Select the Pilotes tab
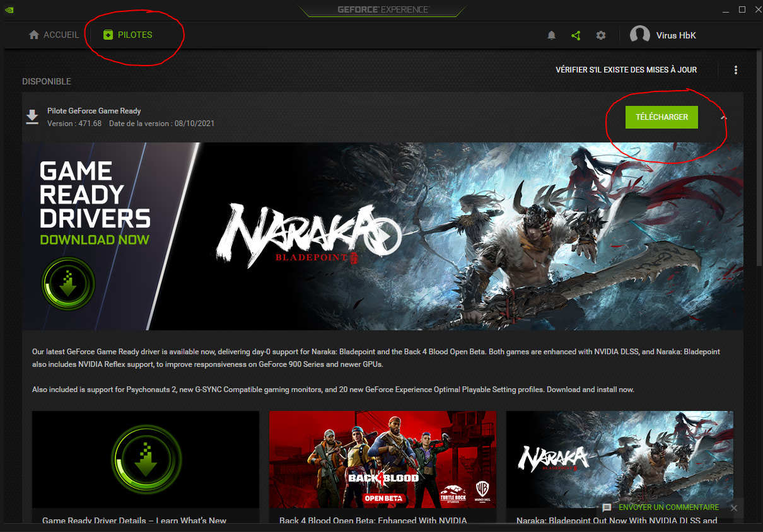 coord(128,35)
